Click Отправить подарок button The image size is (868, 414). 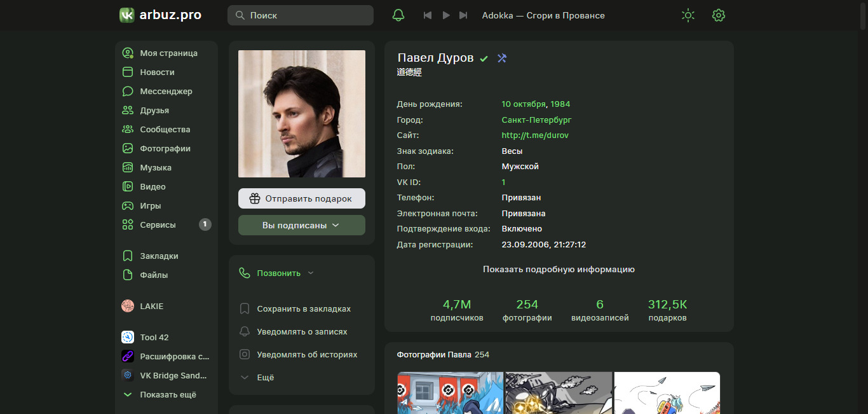point(302,198)
